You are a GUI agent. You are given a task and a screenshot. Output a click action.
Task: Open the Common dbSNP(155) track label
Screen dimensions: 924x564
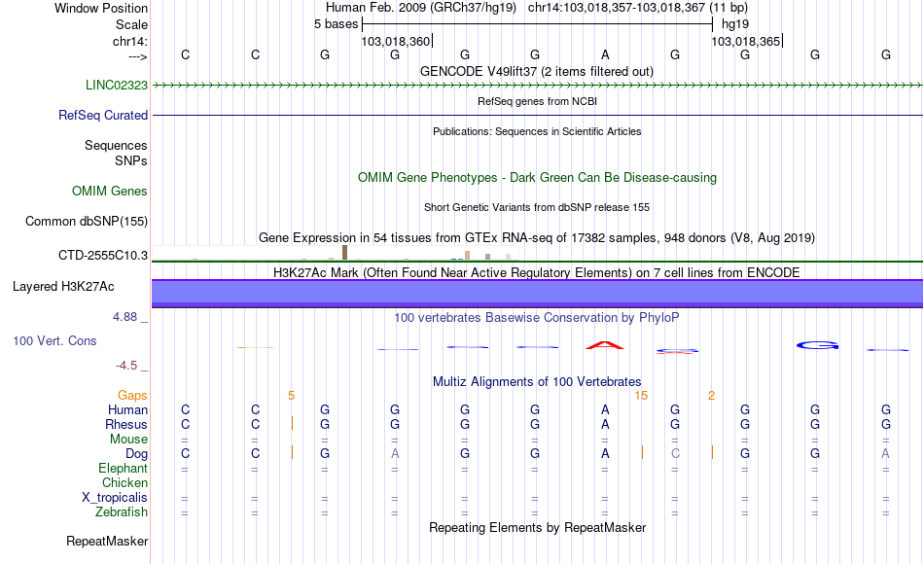[86, 221]
